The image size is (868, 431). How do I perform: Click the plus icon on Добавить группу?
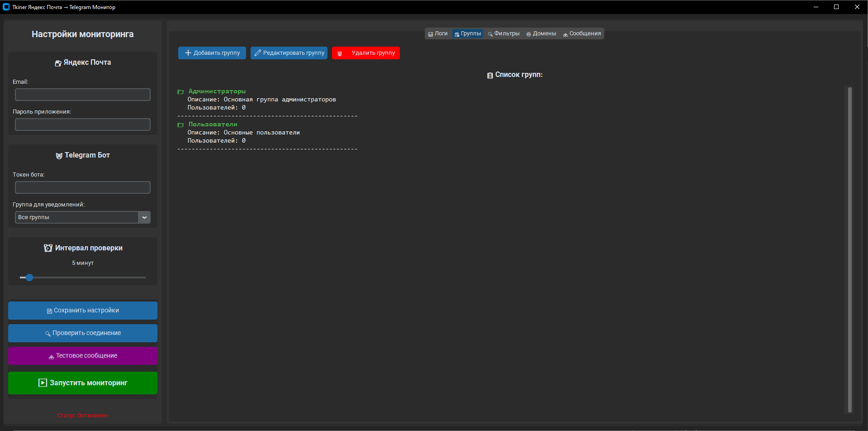[188, 53]
